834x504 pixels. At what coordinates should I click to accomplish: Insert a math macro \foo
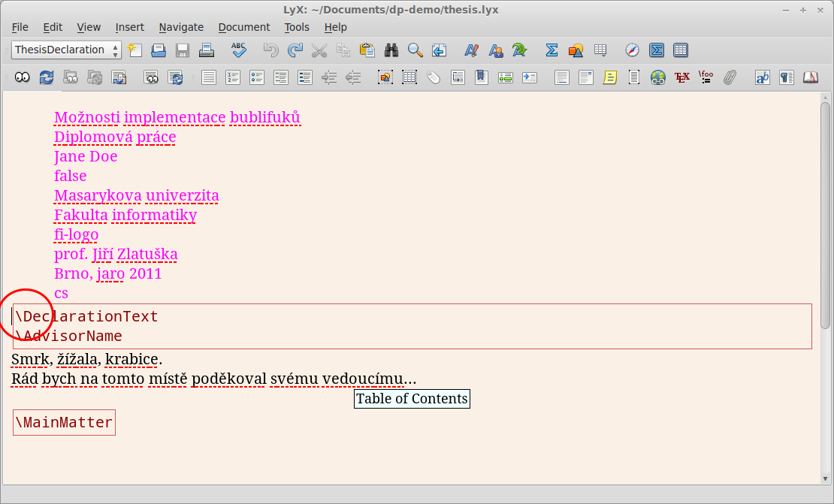point(706,77)
